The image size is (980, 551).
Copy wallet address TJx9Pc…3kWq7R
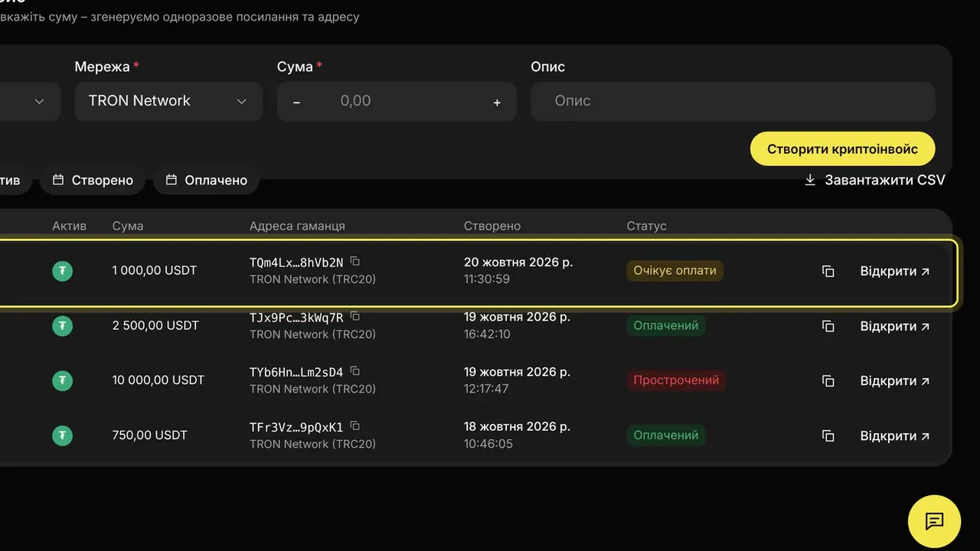coord(355,317)
